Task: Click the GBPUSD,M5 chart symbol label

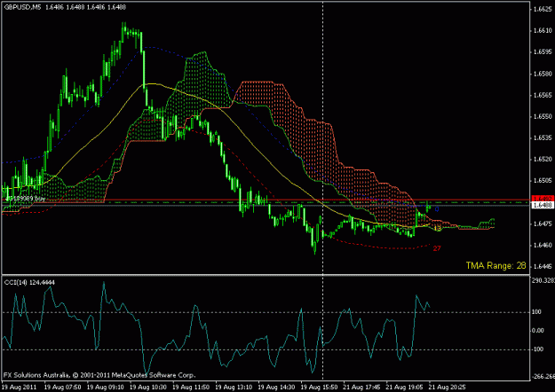Action: tap(23, 7)
